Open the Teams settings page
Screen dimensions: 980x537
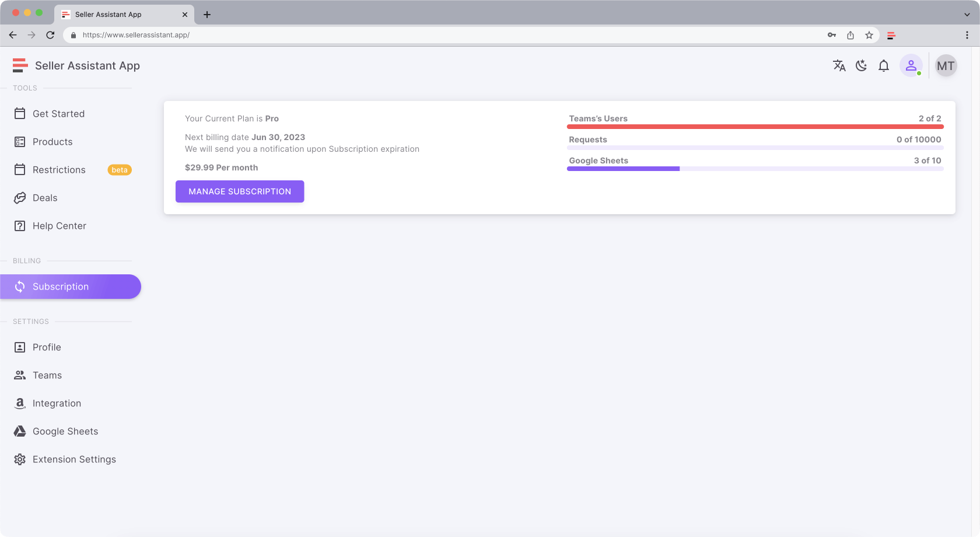[47, 375]
